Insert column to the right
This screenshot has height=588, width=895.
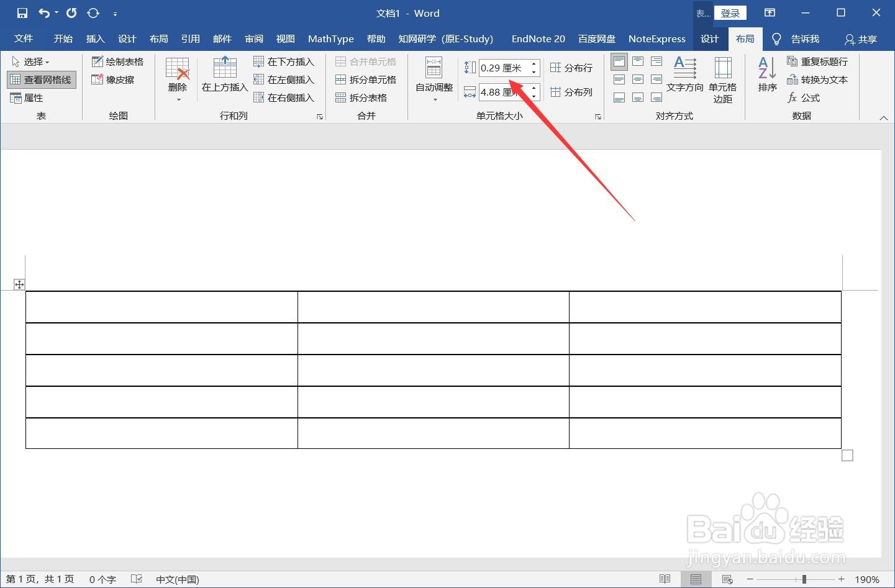[x=284, y=97]
